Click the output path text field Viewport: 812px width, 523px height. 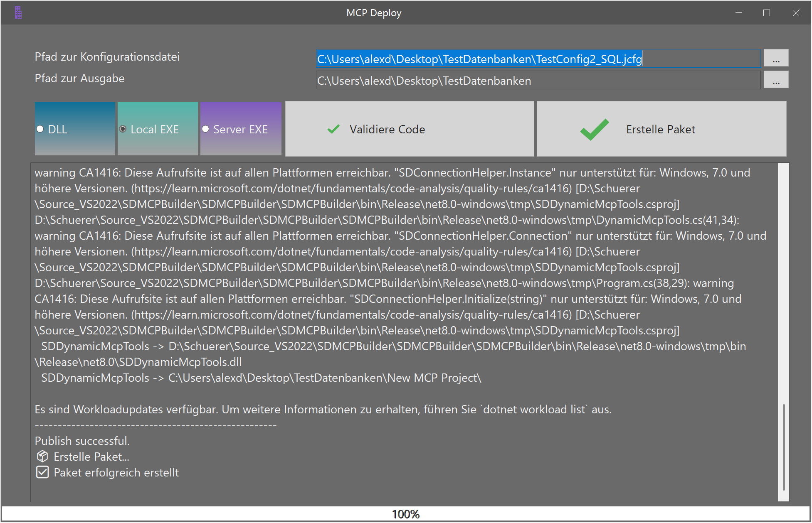pyautogui.click(x=538, y=81)
